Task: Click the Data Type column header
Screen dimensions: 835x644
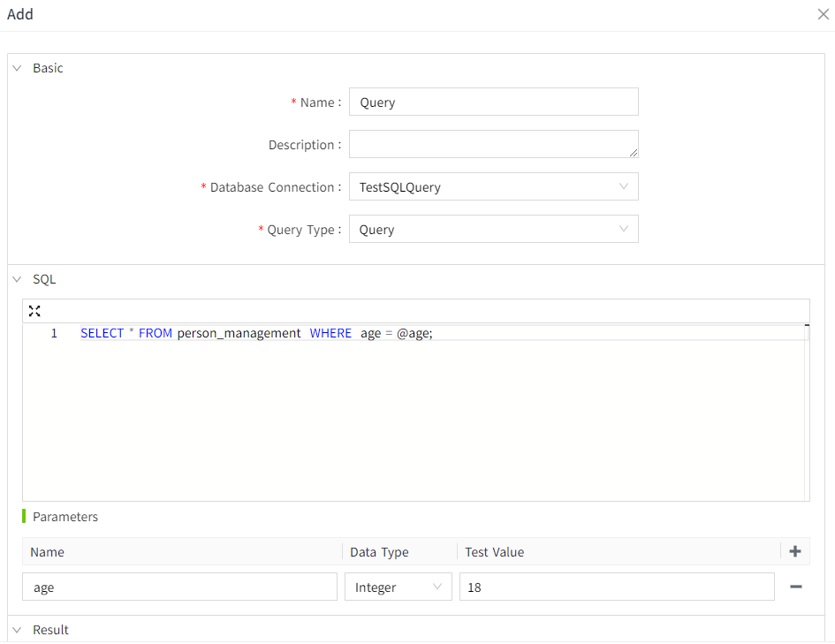Action: (379, 552)
